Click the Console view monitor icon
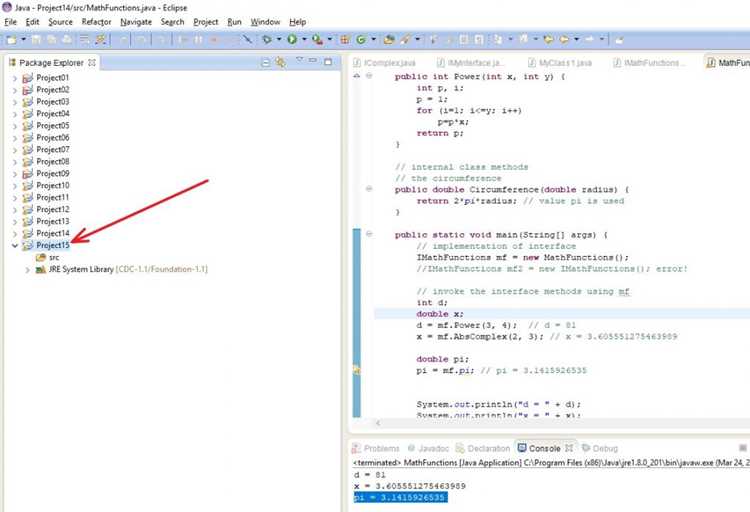 click(x=522, y=448)
